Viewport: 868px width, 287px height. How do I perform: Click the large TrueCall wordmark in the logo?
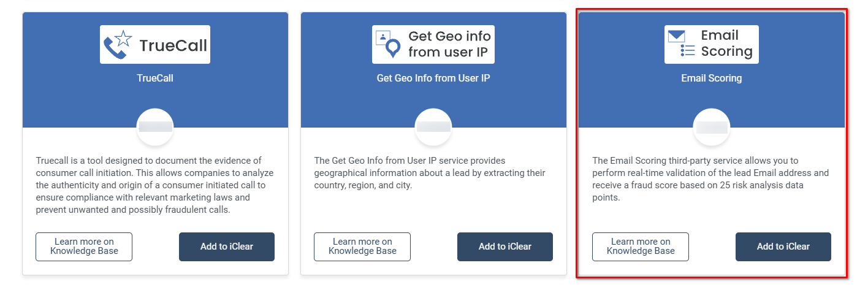point(173,45)
